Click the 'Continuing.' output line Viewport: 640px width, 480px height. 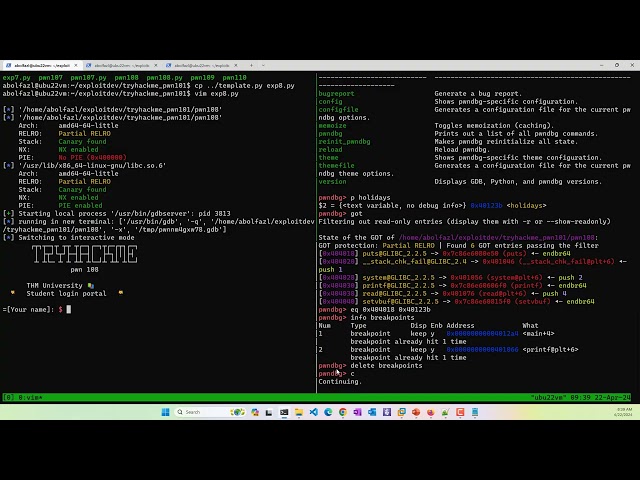[x=340, y=382]
